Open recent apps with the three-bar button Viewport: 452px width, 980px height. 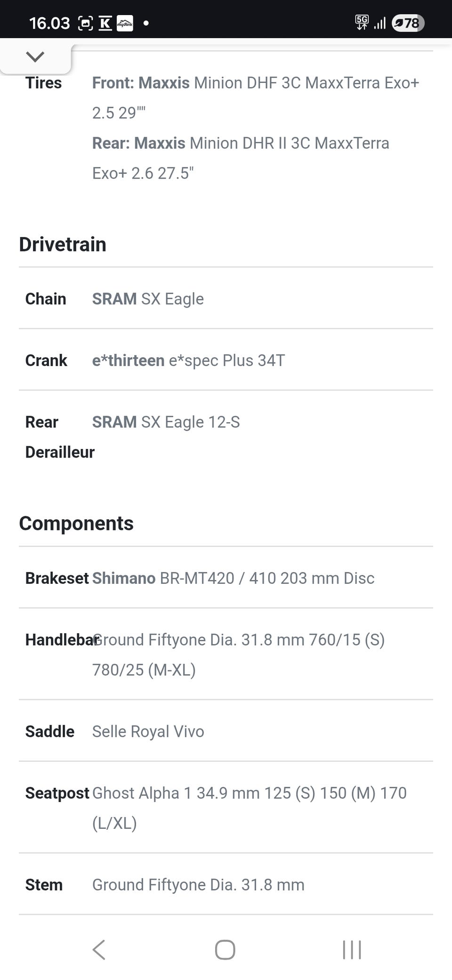click(x=352, y=949)
